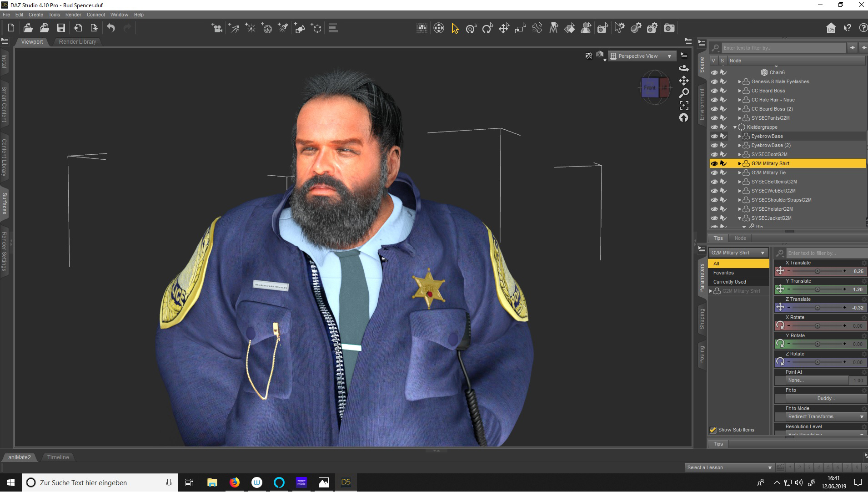Image resolution: width=868 pixels, height=492 pixels.
Task: Click the Undo arrow in the toolbar
Action: click(111, 28)
